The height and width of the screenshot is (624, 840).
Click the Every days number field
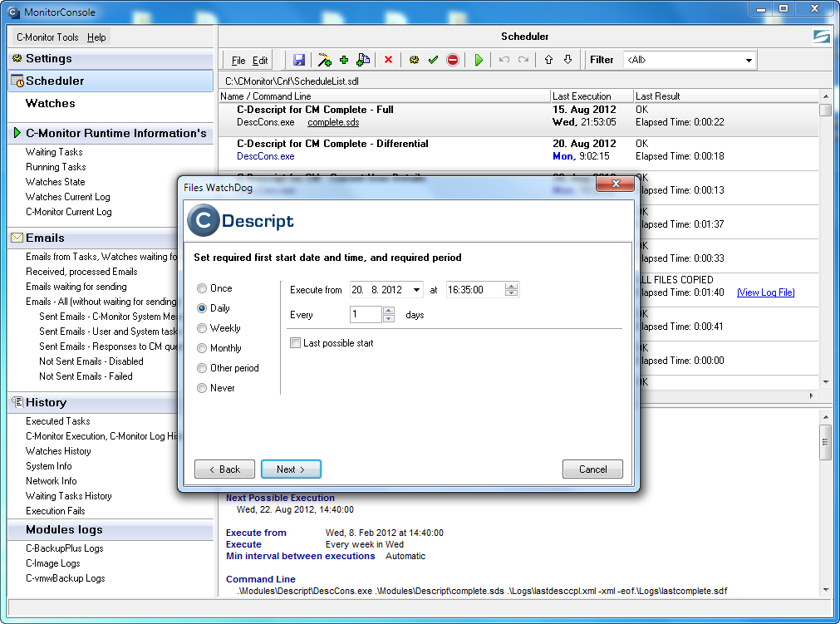366,314
